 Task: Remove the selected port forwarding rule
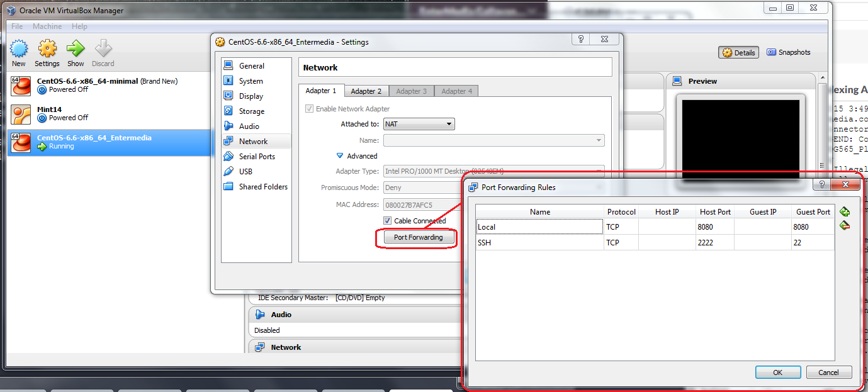845,225
